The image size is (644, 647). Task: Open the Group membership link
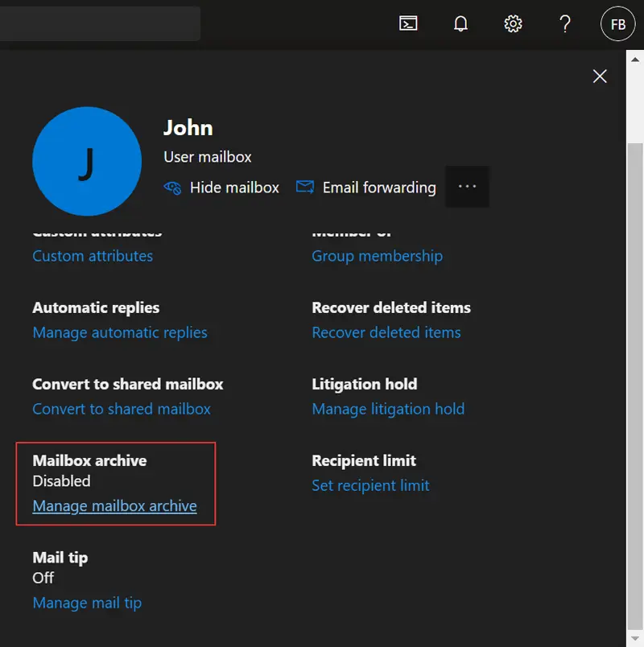pyautogui.click(x=377, y=256)
